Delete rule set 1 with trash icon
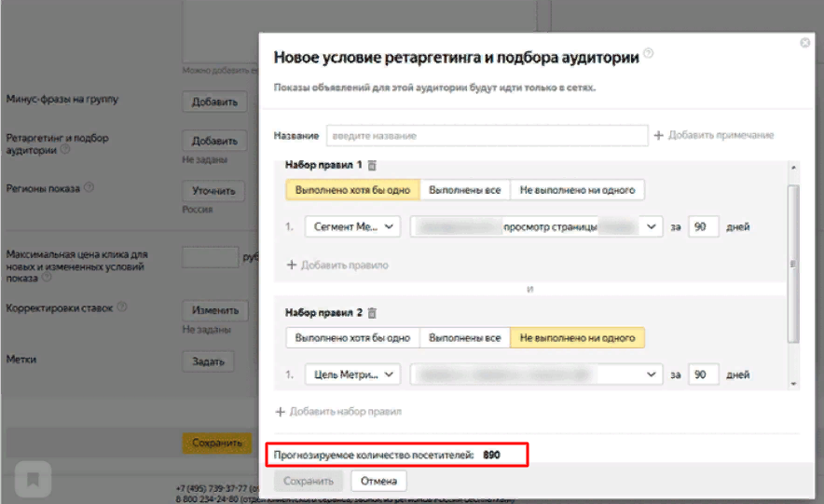The height and width of the screenshot is (504, 824). point(372,166)
